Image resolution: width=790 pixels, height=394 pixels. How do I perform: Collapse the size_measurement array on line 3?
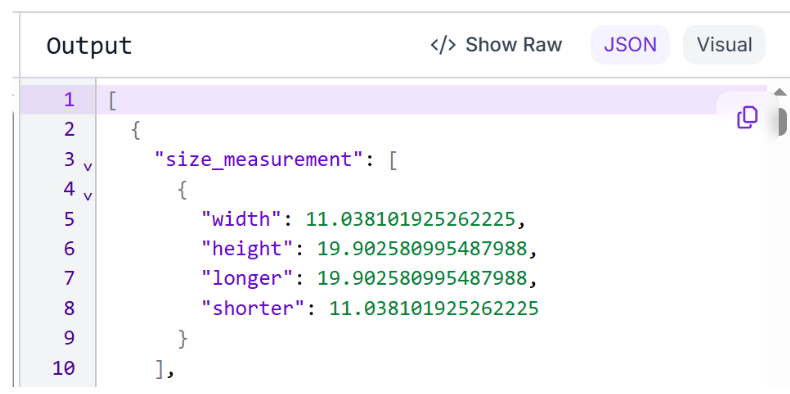coord(88,166)
